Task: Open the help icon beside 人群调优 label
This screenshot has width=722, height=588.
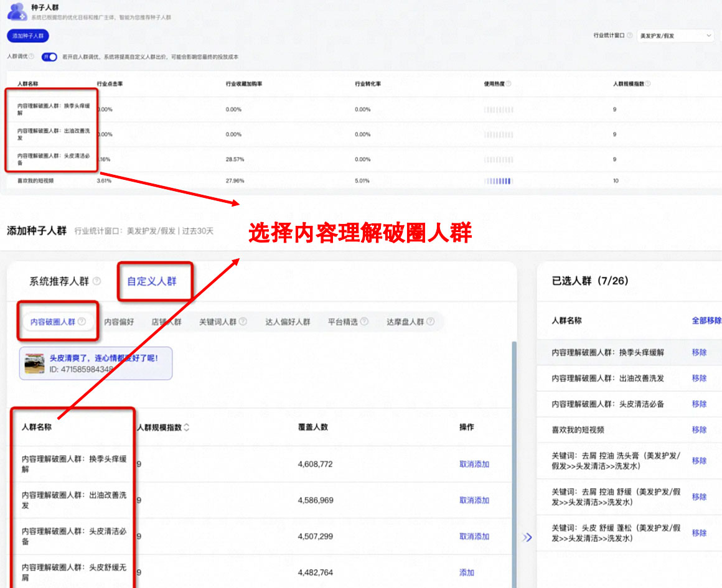Action: pyautogui.click(x=31, y=56)
